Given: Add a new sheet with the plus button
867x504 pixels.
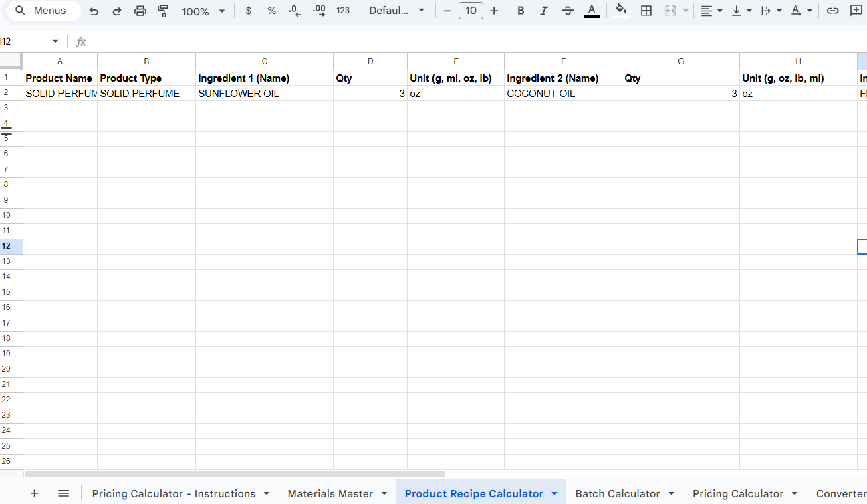Looking at the screenshot, I should point(35,493).
